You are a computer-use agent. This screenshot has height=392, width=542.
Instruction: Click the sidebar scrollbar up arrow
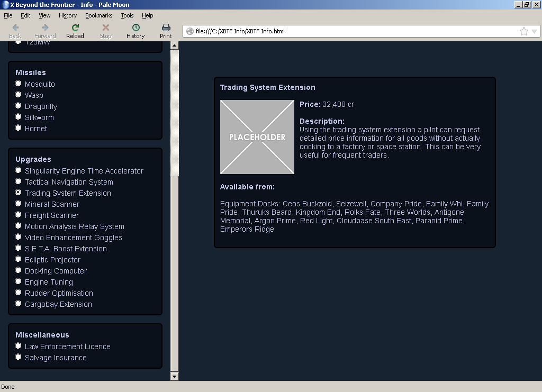coord(175,45)
